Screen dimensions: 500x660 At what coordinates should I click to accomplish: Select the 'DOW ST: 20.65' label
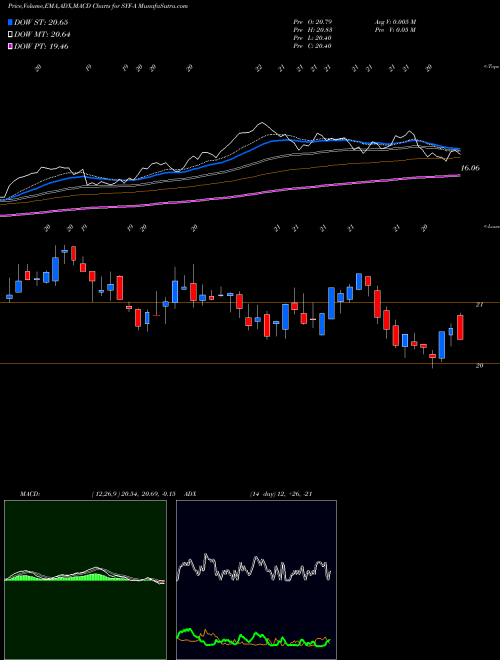pos(41,22)
